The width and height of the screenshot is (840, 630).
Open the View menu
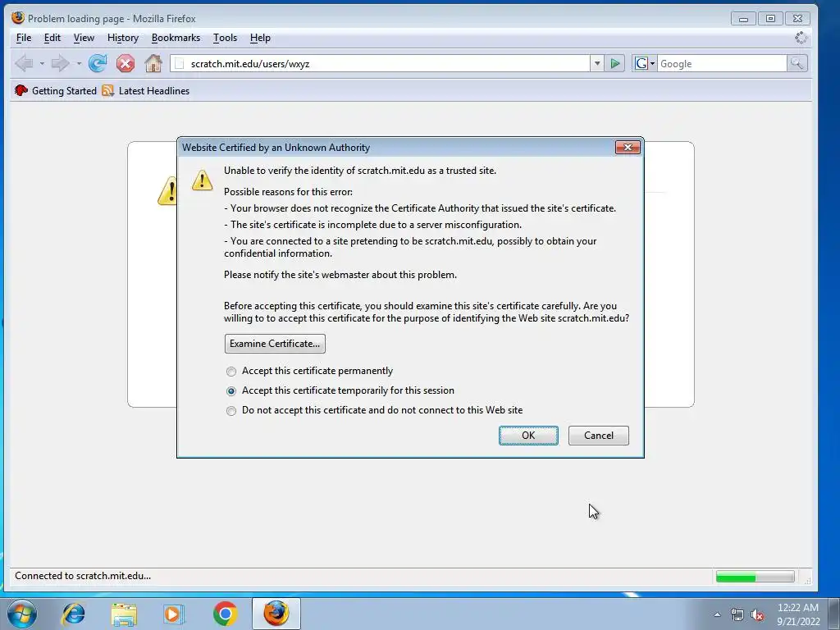point(84,38)
